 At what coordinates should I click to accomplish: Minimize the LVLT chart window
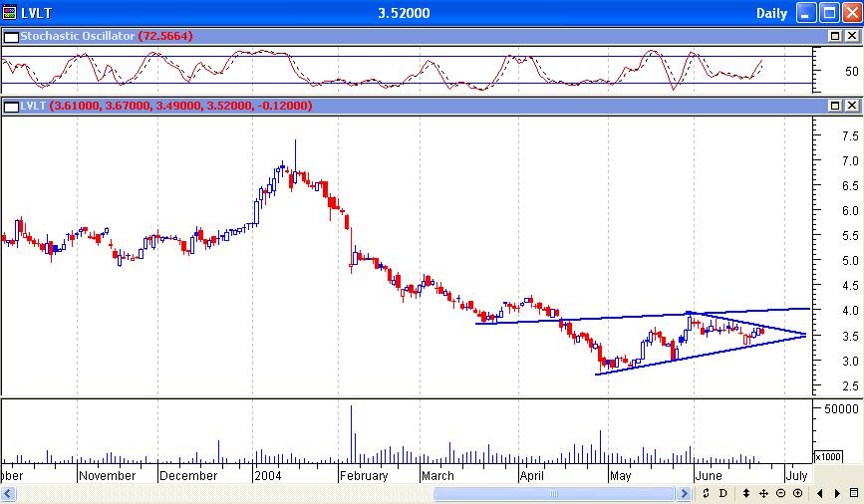pyautogui.click(x=806, y=13)
